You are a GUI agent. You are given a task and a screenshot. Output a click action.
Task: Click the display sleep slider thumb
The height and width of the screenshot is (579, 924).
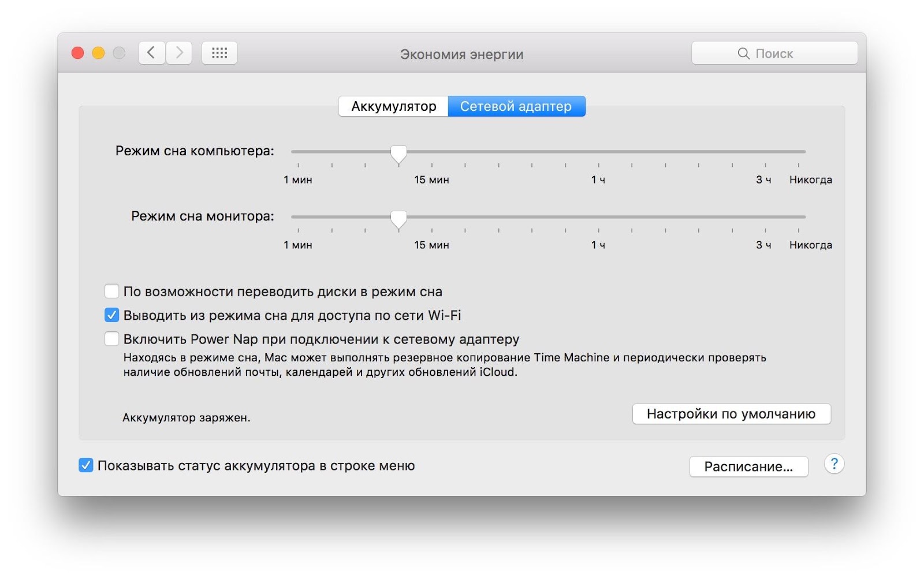click(398, 219)
